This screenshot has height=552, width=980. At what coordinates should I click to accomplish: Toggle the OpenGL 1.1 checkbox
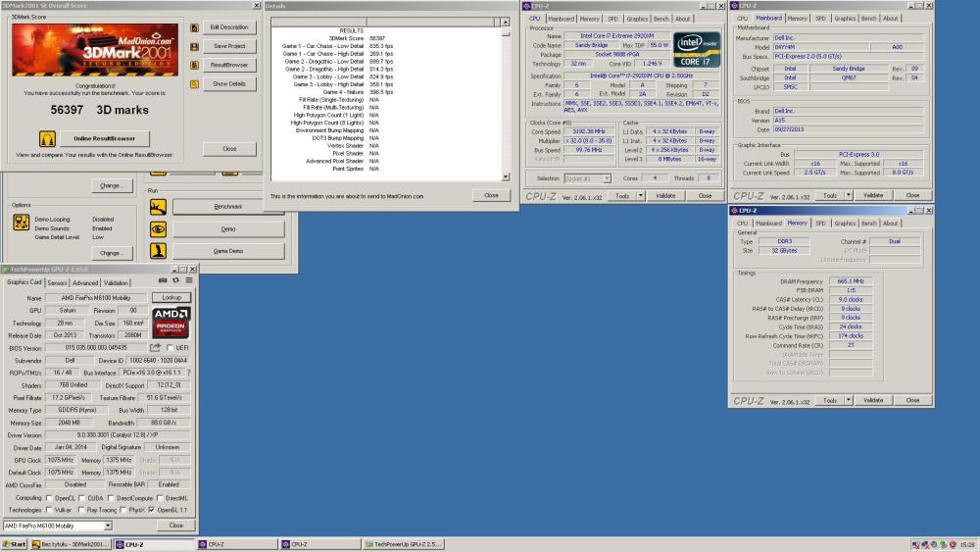151,510
